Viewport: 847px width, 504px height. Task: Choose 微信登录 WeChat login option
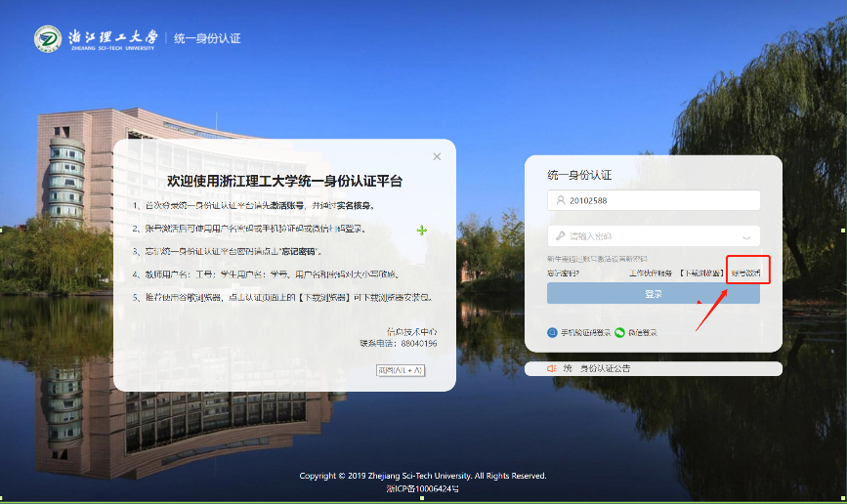[x=642, y=332]
